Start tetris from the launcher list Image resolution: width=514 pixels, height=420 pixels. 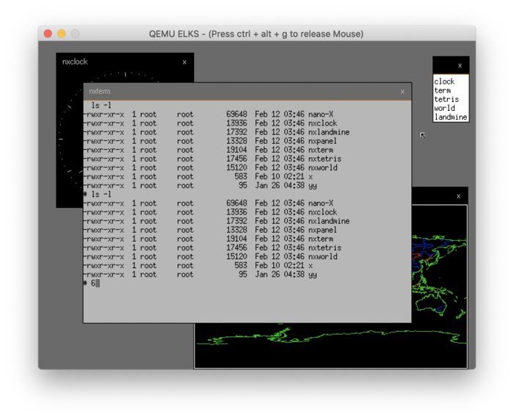click(x=446, y=99)
